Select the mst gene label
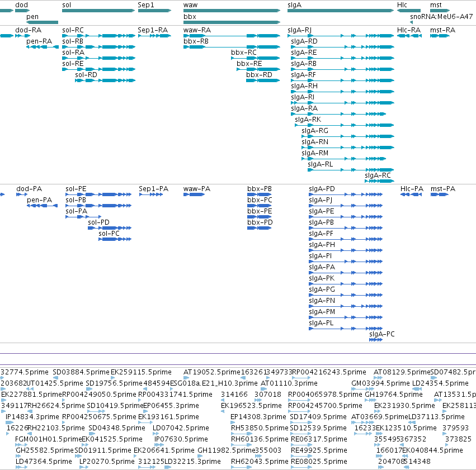Image resolution: width=476 pixels, height=470 pixels. click(436, 5)
